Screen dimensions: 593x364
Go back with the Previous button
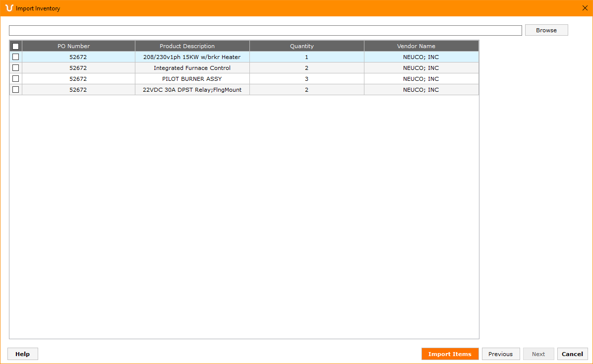coord(500,354)
